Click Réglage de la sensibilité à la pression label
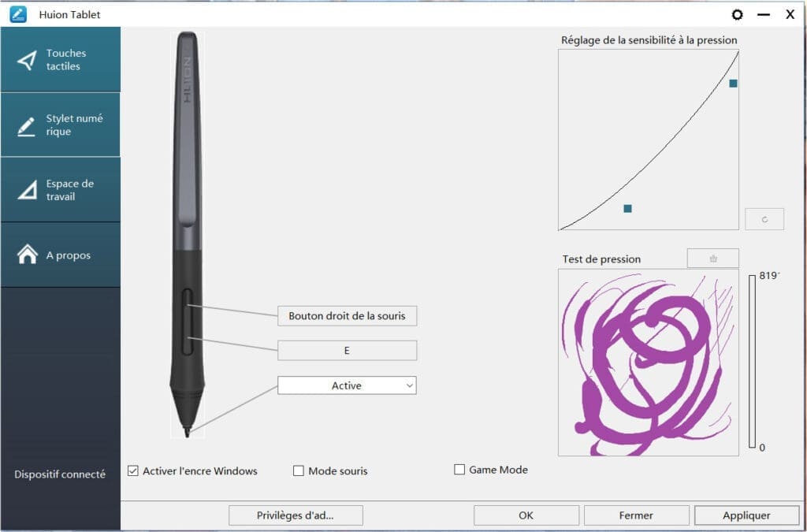 649,40
